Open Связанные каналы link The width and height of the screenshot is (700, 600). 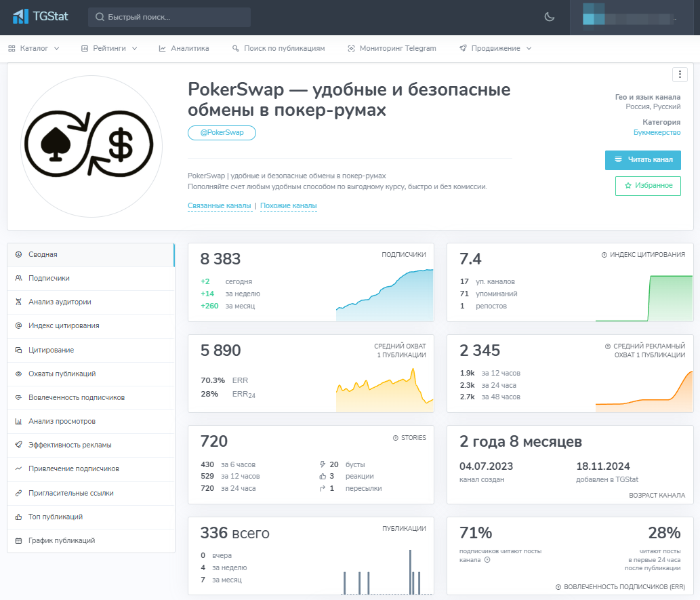pos(219,205)
